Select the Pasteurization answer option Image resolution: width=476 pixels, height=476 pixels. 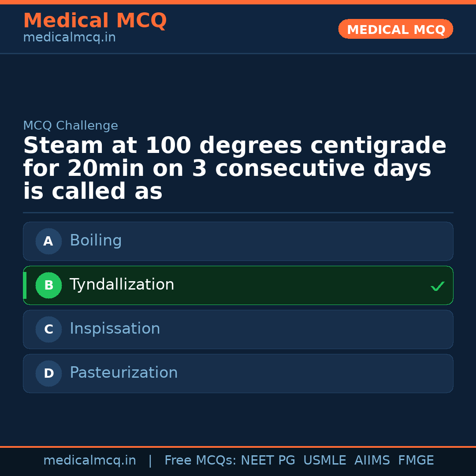[238, 373]
